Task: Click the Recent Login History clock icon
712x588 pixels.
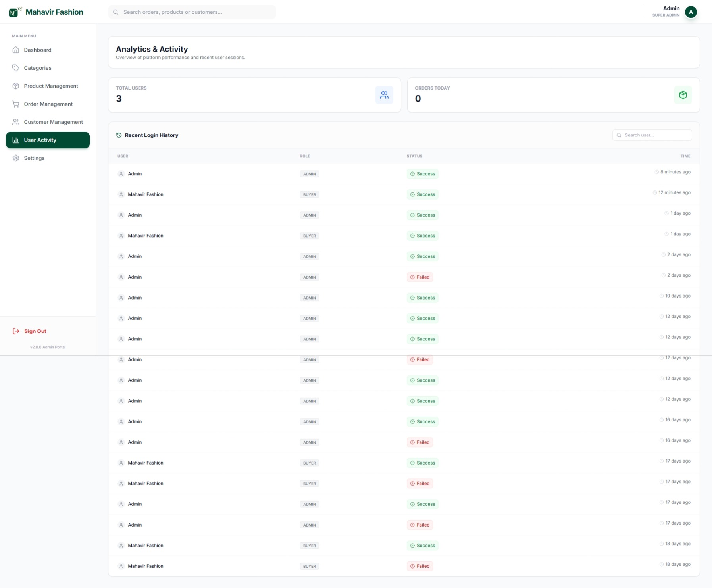Action: point(119,135)
